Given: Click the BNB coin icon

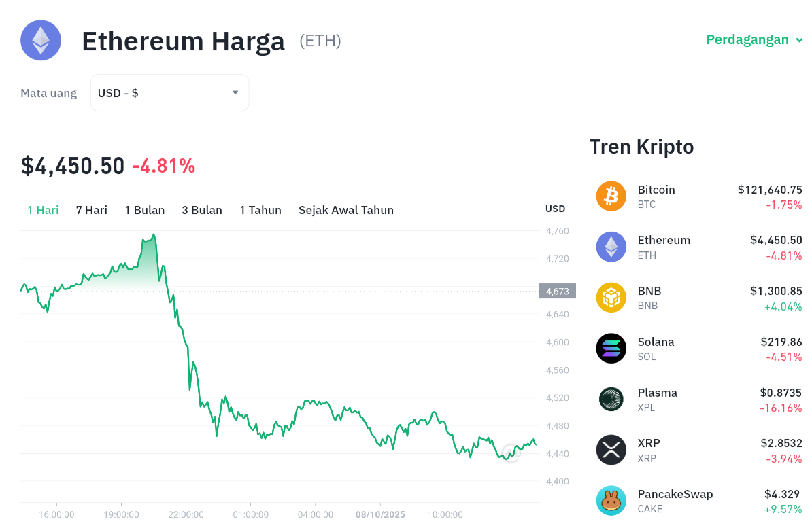Looking at the screenshot, I should pos(611,298).
